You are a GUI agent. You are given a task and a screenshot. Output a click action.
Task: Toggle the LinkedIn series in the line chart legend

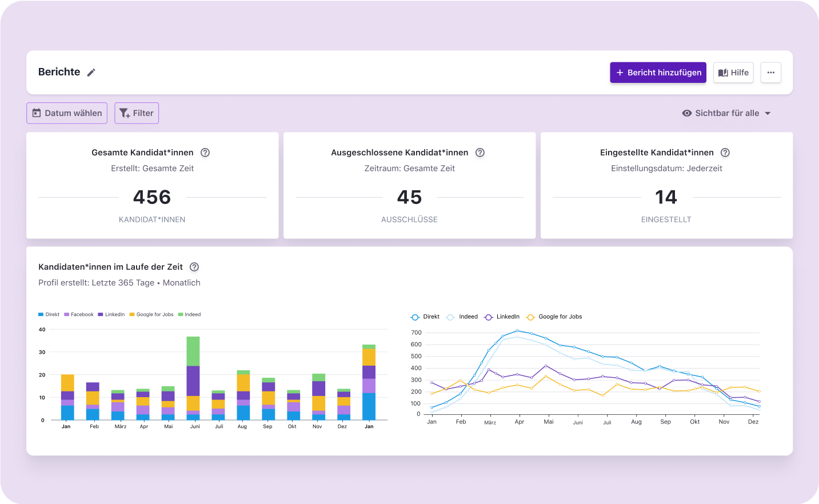pos(502,316)
